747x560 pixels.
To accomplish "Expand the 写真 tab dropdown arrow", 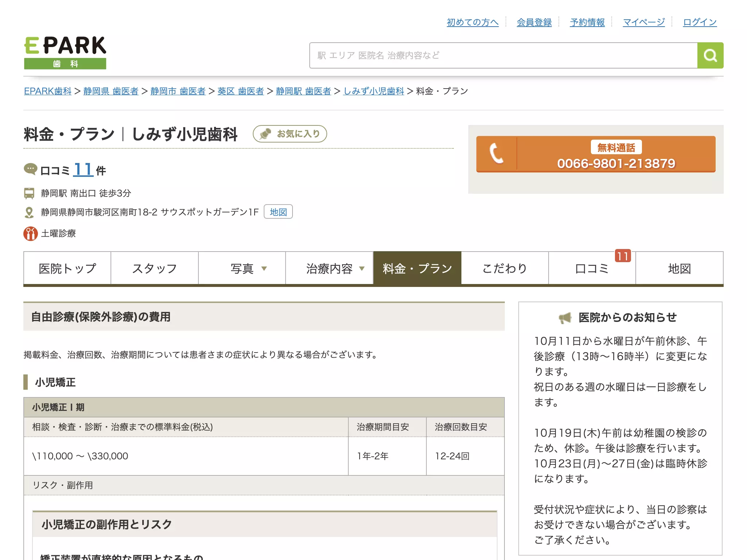I will [x=264, y=269].
